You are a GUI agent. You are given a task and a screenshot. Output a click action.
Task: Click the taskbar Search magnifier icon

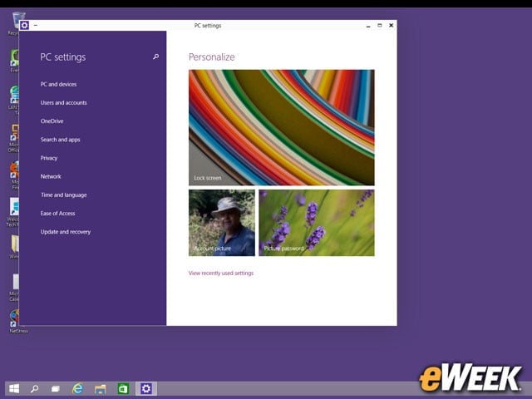(34, 388)
